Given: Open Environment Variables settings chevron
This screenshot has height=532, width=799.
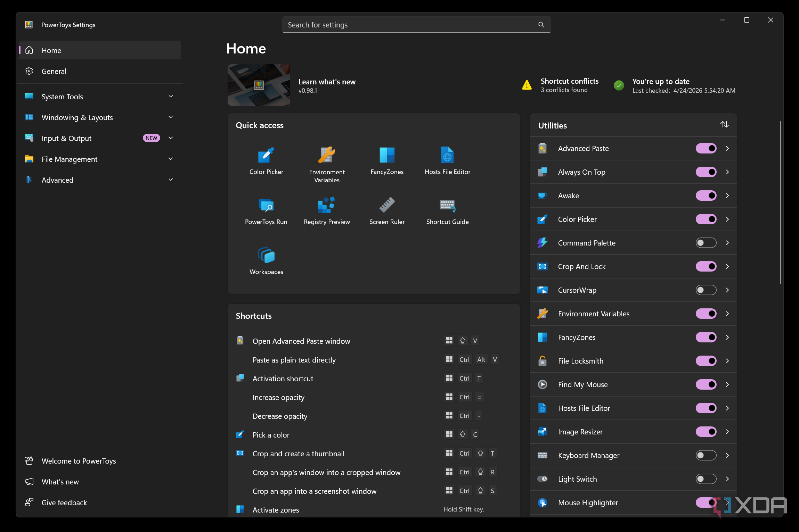Looking at the screenshot, I should tap(727, 314).
